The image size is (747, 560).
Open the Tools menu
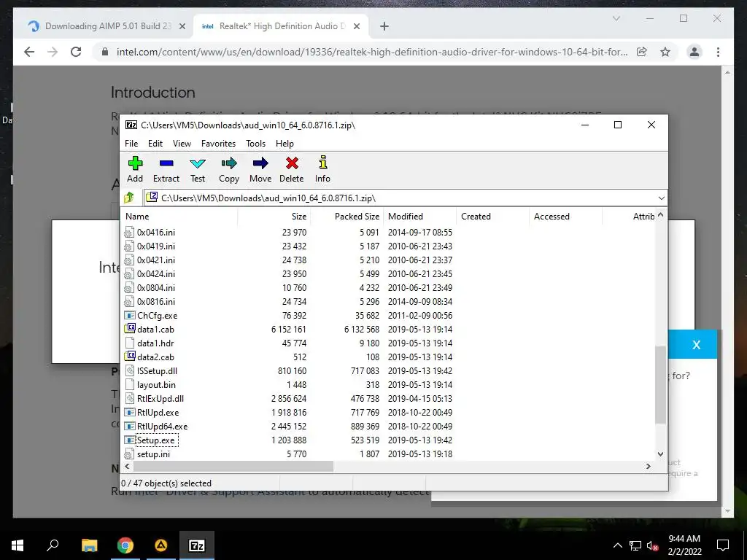click(x=255, y=144)
